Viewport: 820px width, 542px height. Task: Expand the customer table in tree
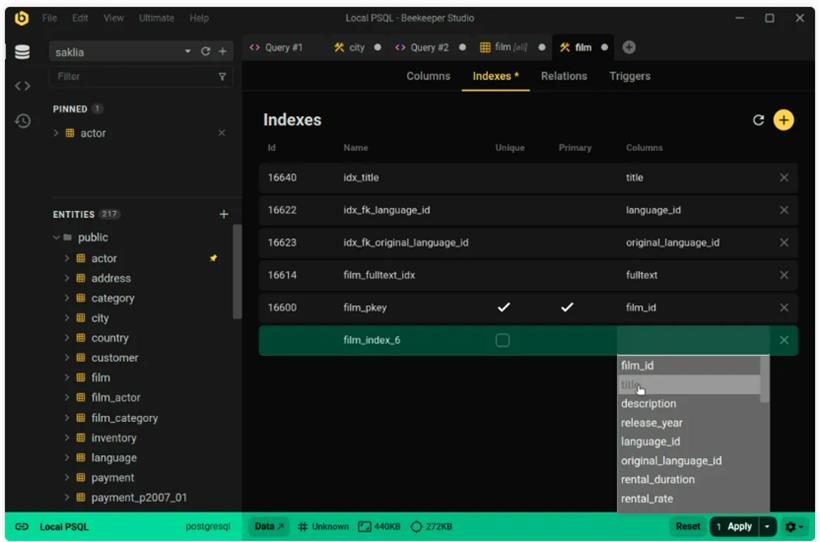pos(67,358)
